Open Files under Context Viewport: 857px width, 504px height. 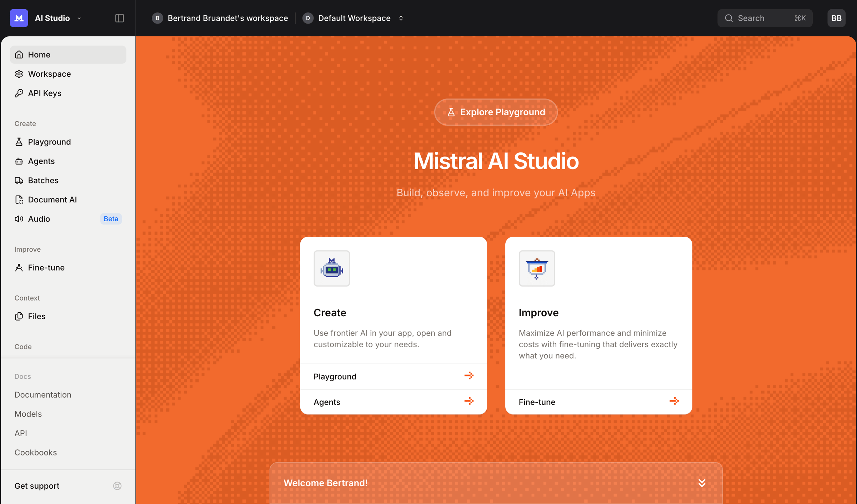(68, 316)
